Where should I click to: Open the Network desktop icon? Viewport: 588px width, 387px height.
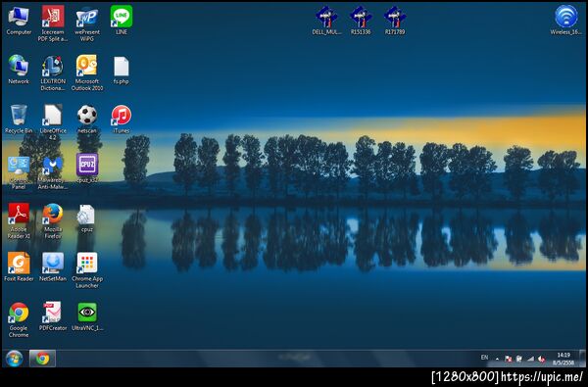[19, 70]
